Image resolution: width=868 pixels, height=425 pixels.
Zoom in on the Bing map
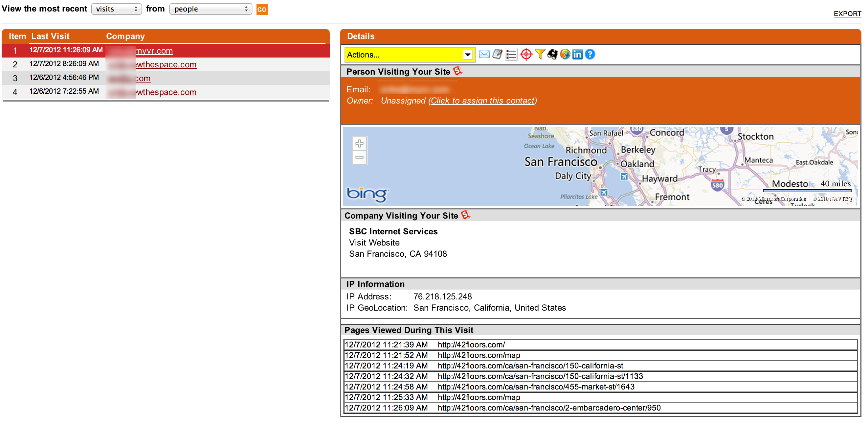click(359, 144)
